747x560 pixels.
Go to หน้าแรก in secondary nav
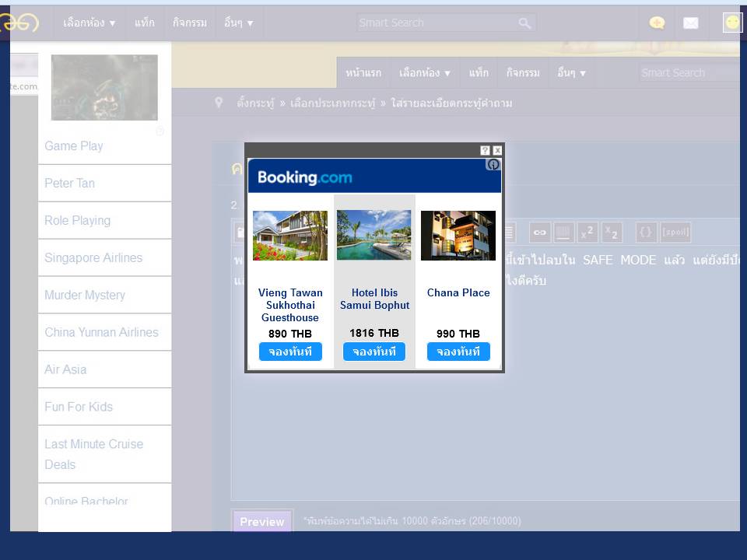click(x=363, y=73)
